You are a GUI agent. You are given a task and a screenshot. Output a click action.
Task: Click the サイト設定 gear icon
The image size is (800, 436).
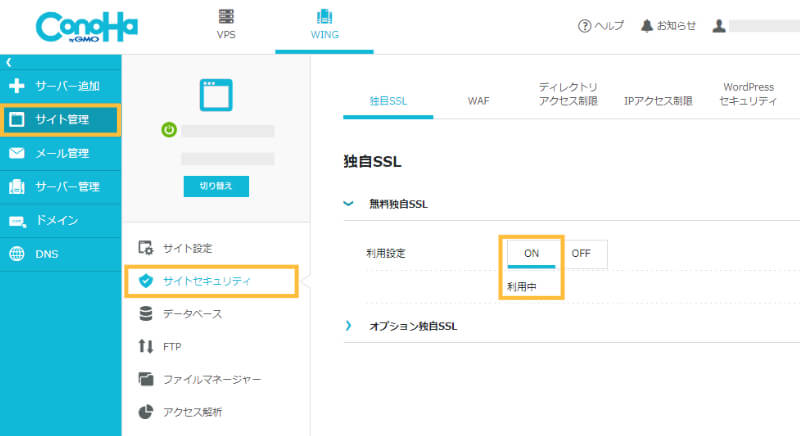(x=146, y=248)
